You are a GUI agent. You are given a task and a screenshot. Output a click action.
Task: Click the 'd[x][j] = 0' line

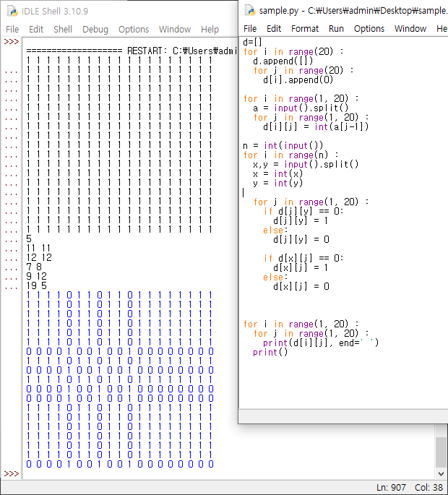(x=301, y=286)
